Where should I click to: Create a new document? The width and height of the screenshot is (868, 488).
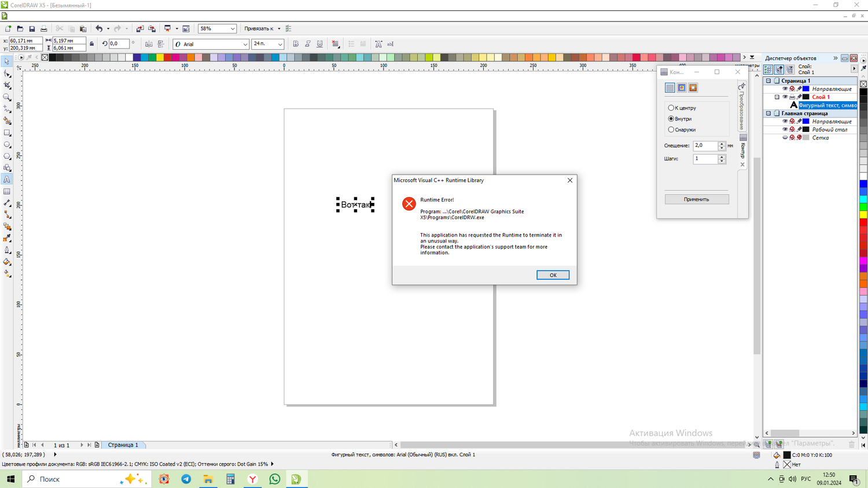[8, 28]
